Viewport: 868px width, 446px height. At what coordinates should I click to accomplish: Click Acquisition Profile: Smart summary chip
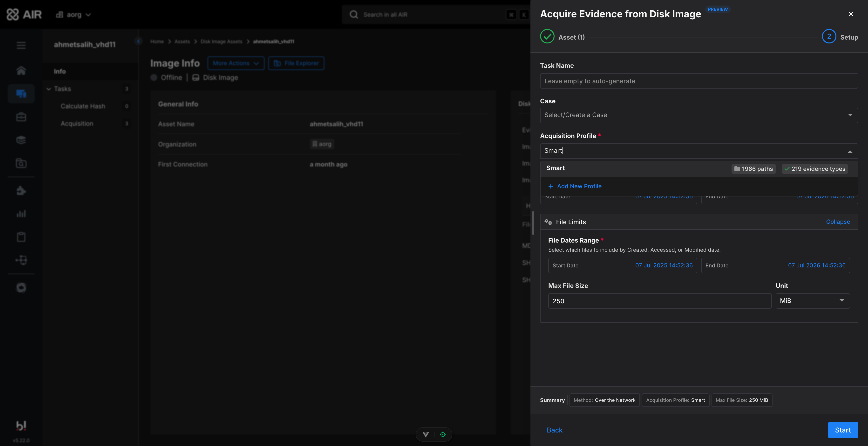pos(675,400)
